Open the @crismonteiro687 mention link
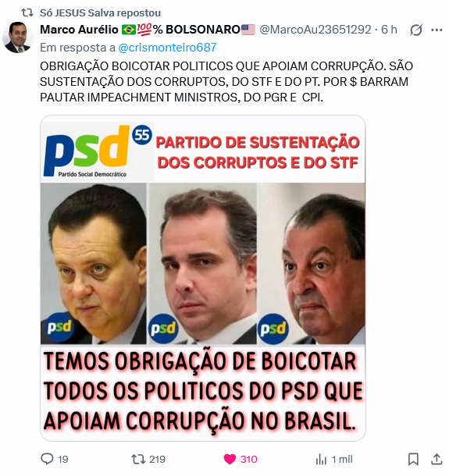The image size is (449, 476). pos(167,48)
